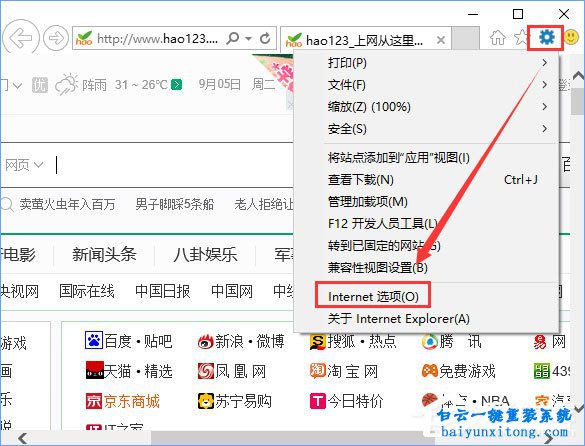This screenshot has width=585, height=446.
Task: Open a new blank tab
Action: (465, 38)
